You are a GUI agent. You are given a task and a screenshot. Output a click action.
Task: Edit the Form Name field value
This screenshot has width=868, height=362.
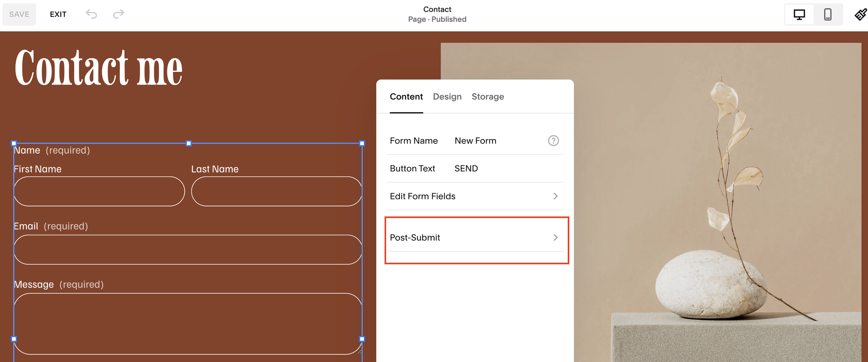click(475, 141)
